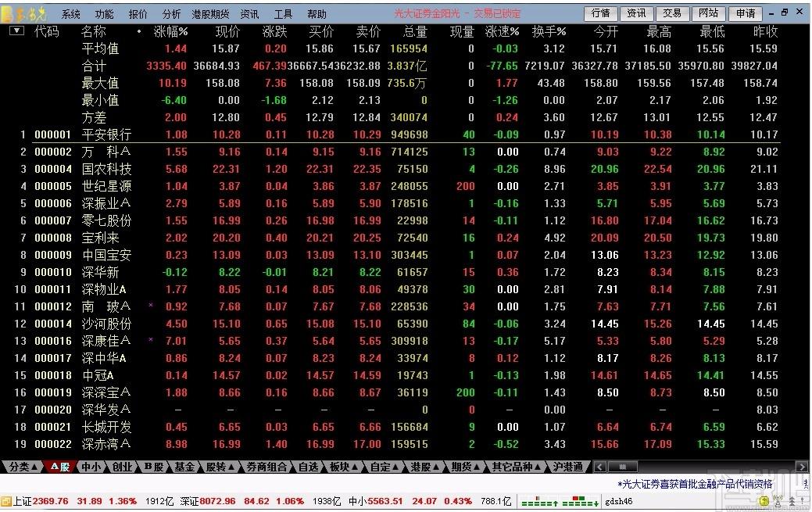
Task: Click the 中小 index value 5563.51
Action: coord(385,501)
